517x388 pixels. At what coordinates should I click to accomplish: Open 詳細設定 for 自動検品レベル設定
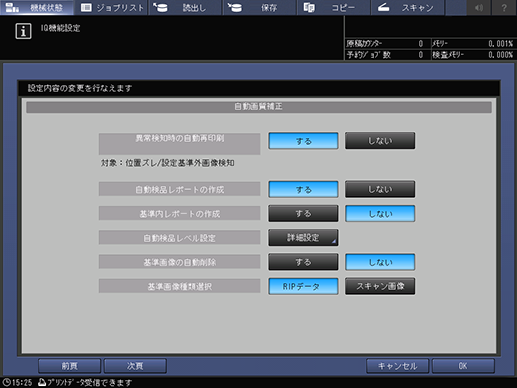click(303, 238)
